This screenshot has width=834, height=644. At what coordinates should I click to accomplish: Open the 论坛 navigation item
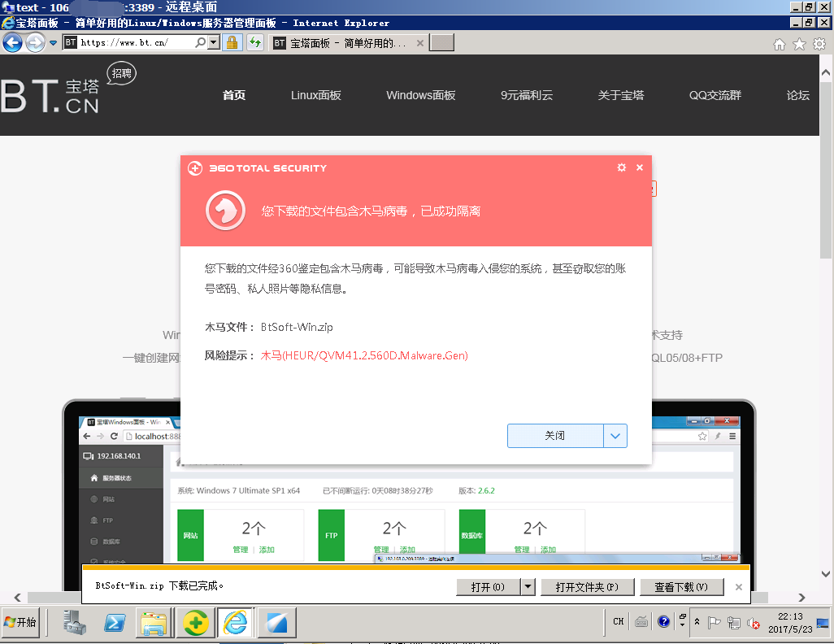(798, 95)
